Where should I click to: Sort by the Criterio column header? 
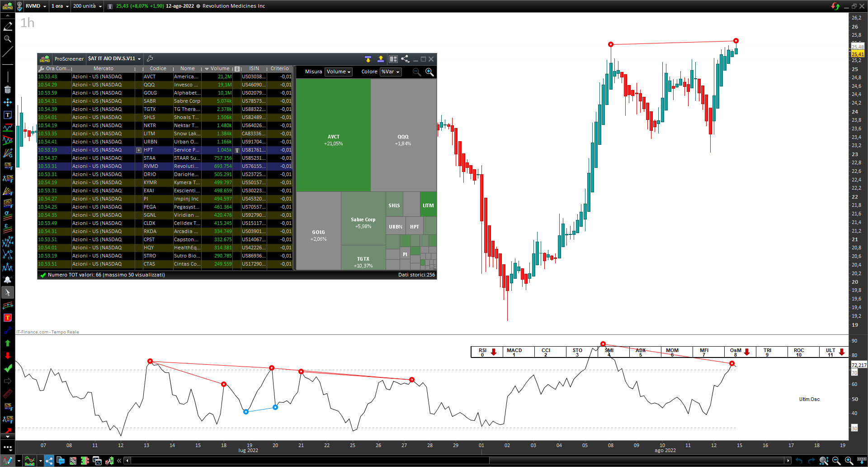point(280,69)
